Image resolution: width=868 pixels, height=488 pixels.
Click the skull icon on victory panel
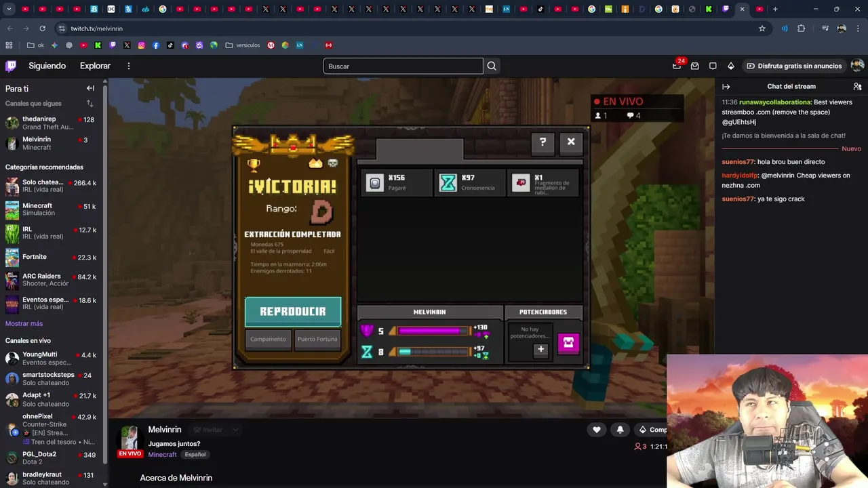pyautogui.click(x=333, y=163)
